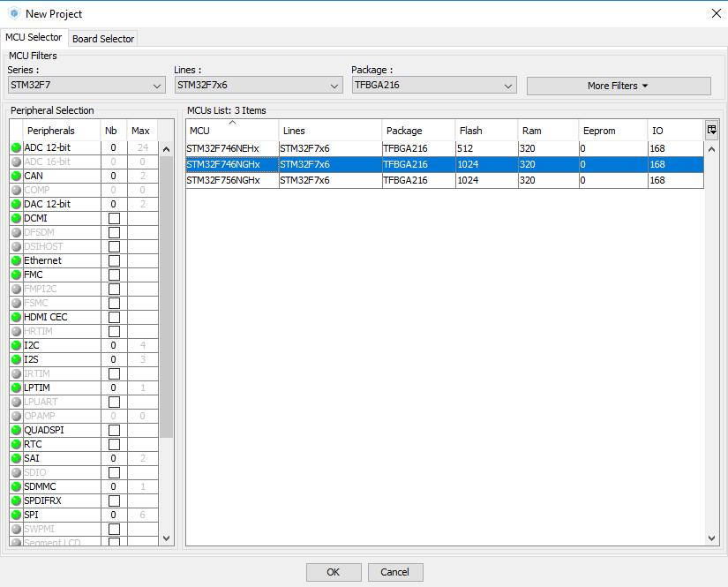728x587 pixels.
Task: Click the green status dot beside FMC
Action: (16, 275)
